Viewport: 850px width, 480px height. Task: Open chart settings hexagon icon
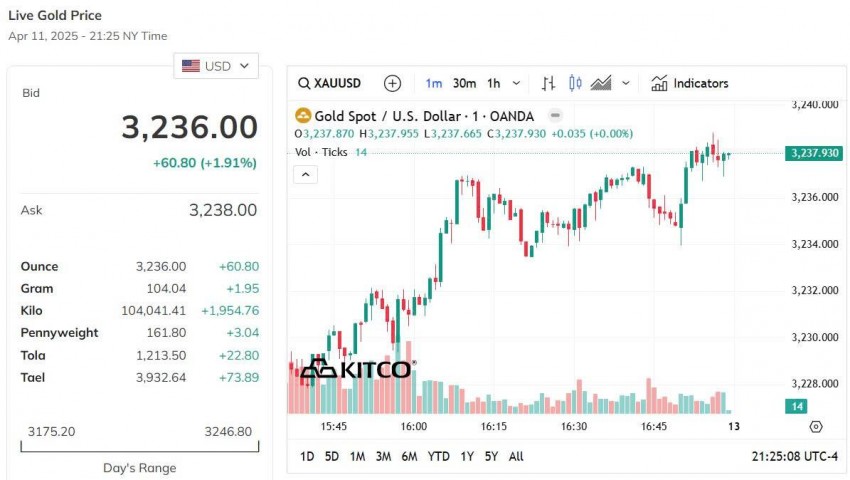coord(815,427)
